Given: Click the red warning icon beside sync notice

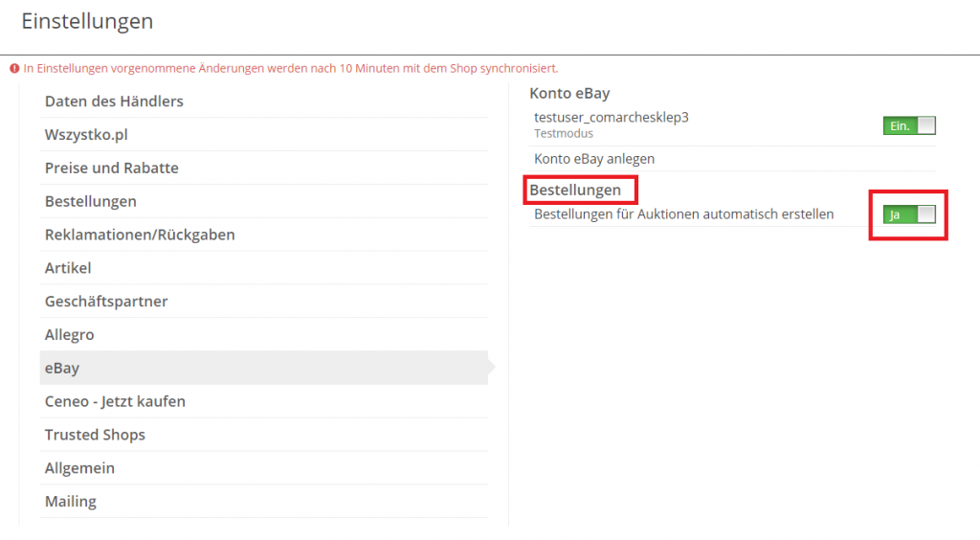Looking at the screenshot, I should (x=14, y=68).
